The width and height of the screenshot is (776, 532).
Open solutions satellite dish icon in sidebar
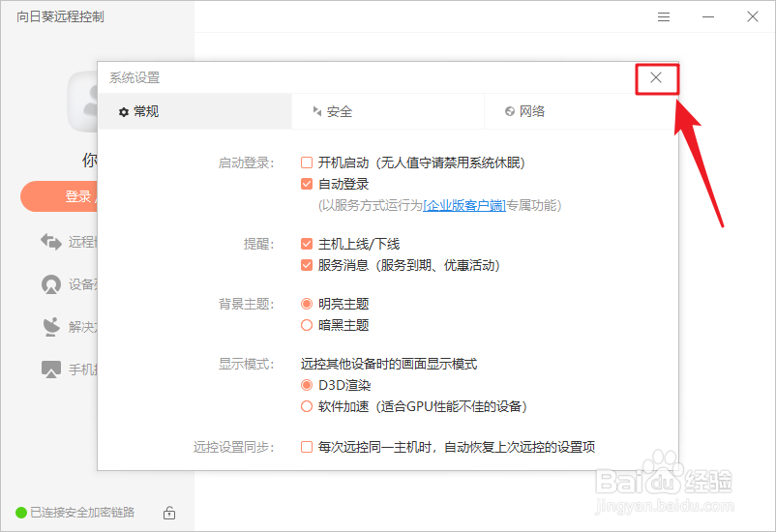(51, 327)
